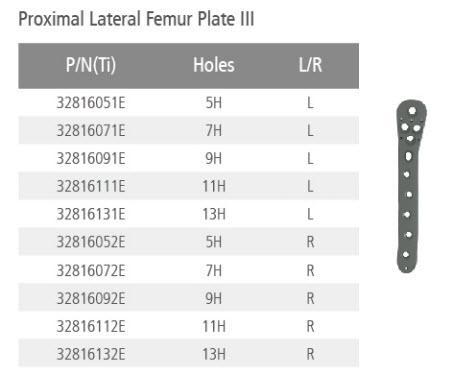Screen dimensions: 456x388
Task: Select part number 32816052E
Action: pyautogui.click(x=91, y=242)
